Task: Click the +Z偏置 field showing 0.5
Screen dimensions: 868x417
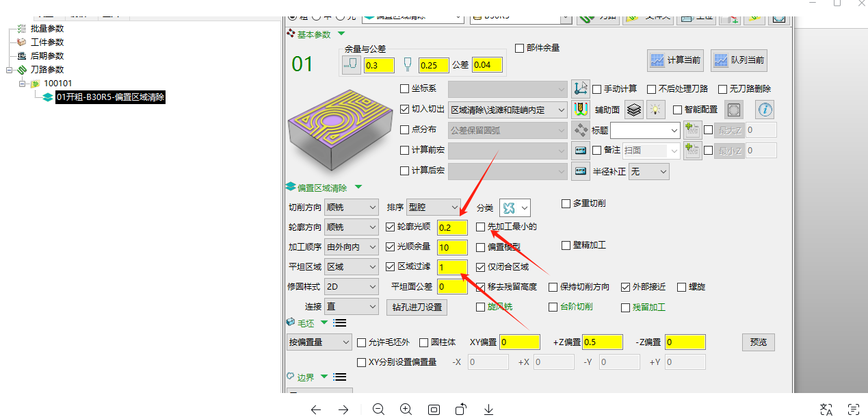Action: (x=603, y=342)
